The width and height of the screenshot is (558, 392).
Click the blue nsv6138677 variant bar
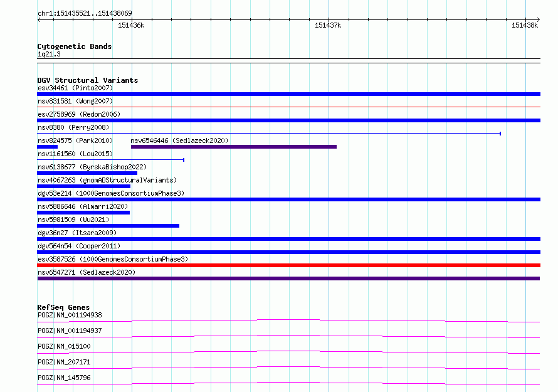point(87,173)
